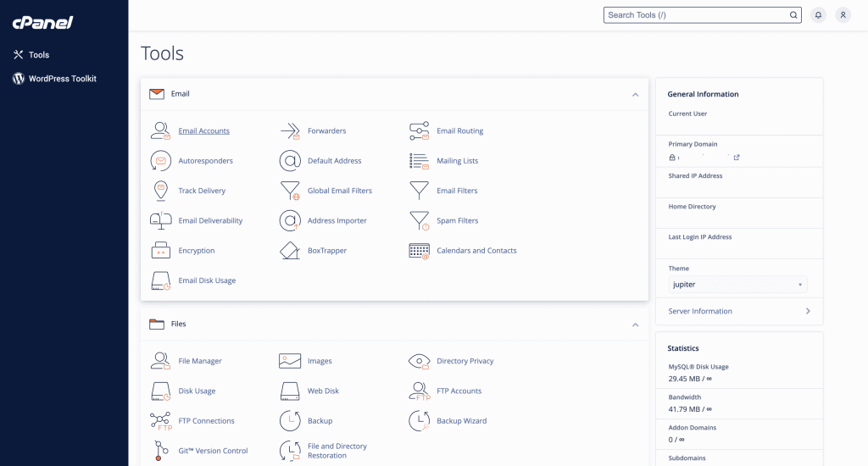Click the General Information heading
Screen dimensions: 868x466
703,94
